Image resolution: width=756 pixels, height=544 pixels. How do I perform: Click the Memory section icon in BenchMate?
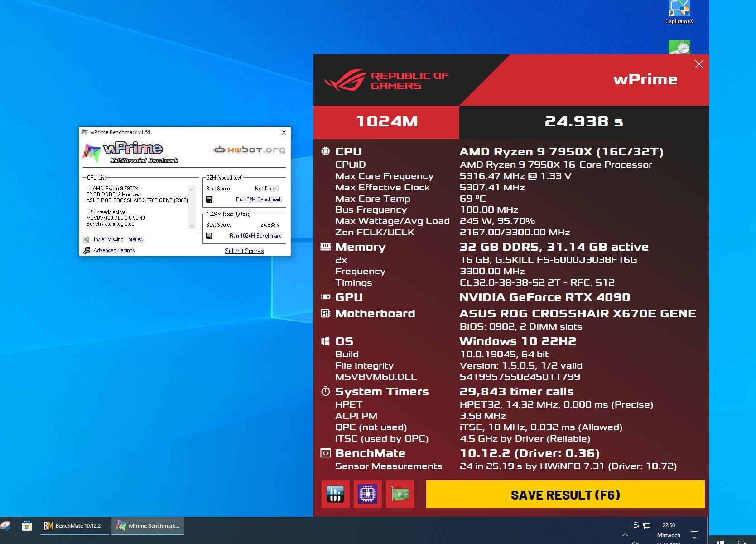tap(325, 247)
